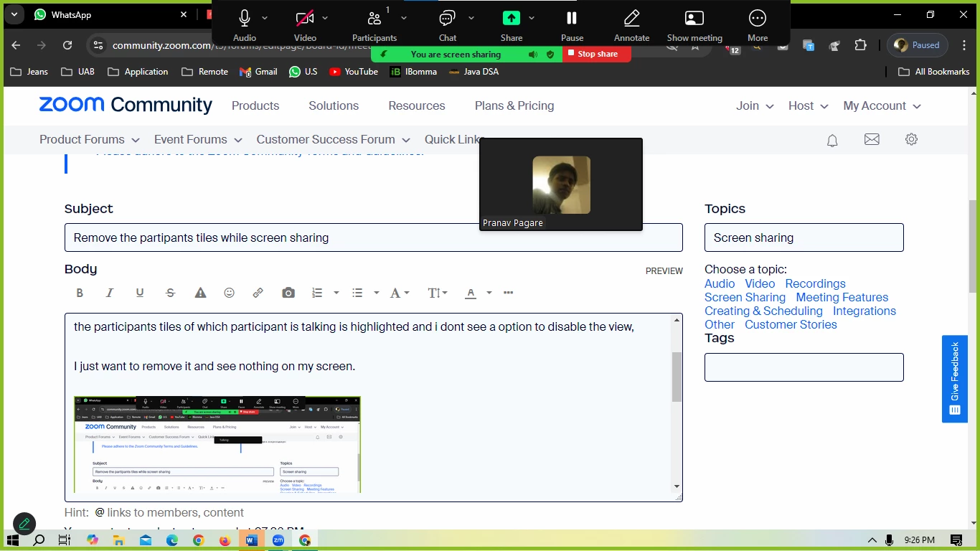
Task: Expand the Event Forums menu
Action: point(198,139)
